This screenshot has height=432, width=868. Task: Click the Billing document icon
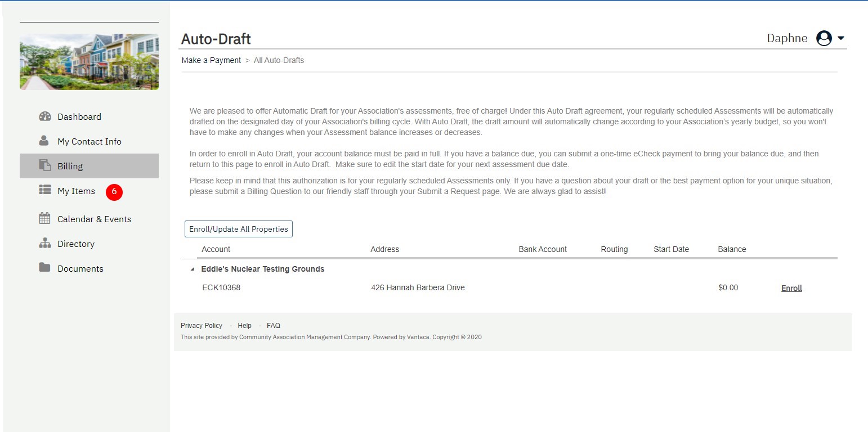[44, 165]
